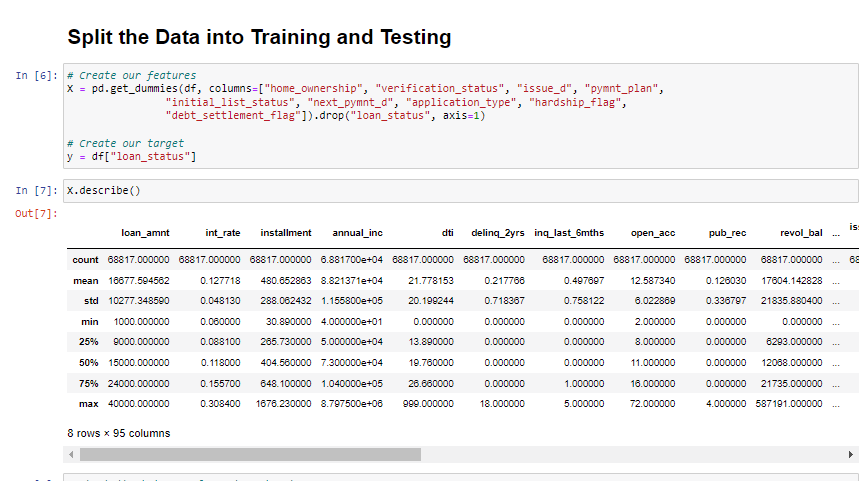Click the max dti value 999.000000

click(x=429, y=404)
